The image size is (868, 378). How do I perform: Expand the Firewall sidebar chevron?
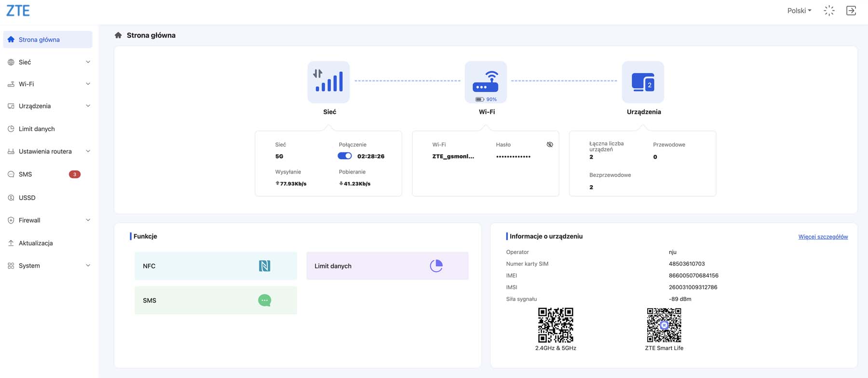point(88,220)
